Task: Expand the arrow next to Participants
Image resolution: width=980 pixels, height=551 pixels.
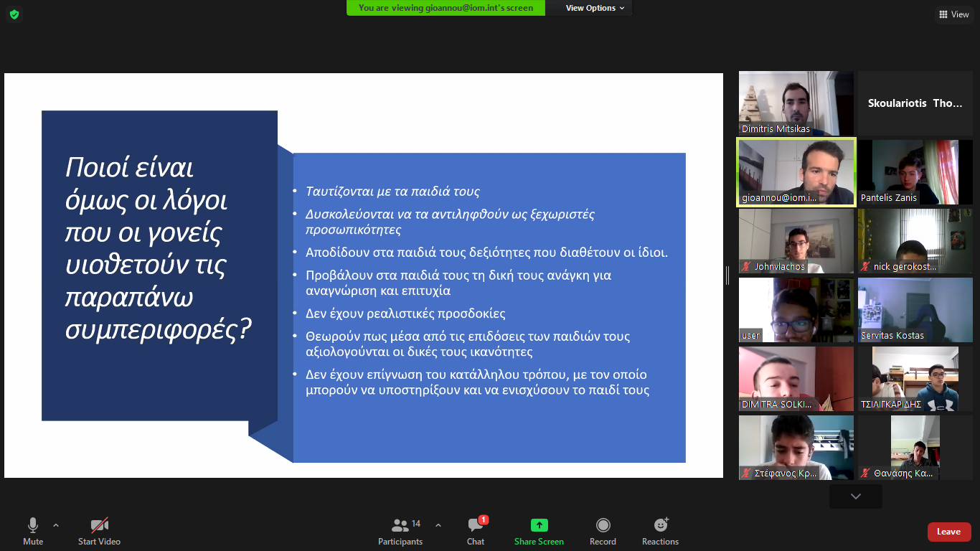Action: (x=438, y=524)
